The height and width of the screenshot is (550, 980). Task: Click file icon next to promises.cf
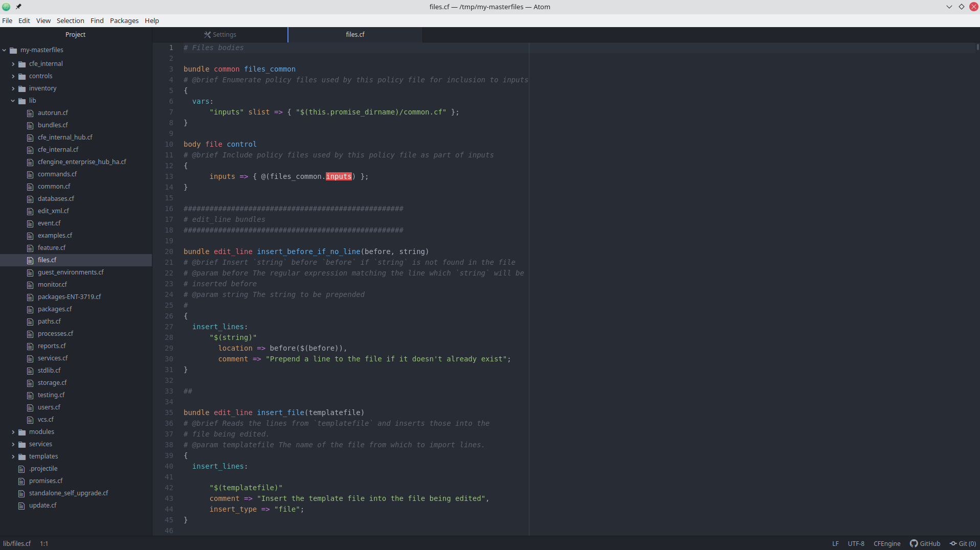coord(21,481)
